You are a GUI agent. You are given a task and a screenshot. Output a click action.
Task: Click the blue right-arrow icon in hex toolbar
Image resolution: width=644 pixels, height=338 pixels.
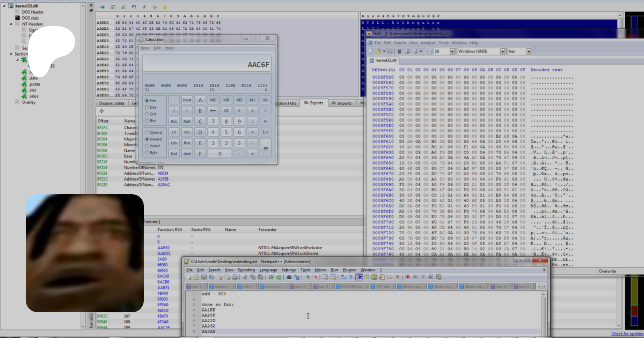pyautogui.click(x=102, y=7)
